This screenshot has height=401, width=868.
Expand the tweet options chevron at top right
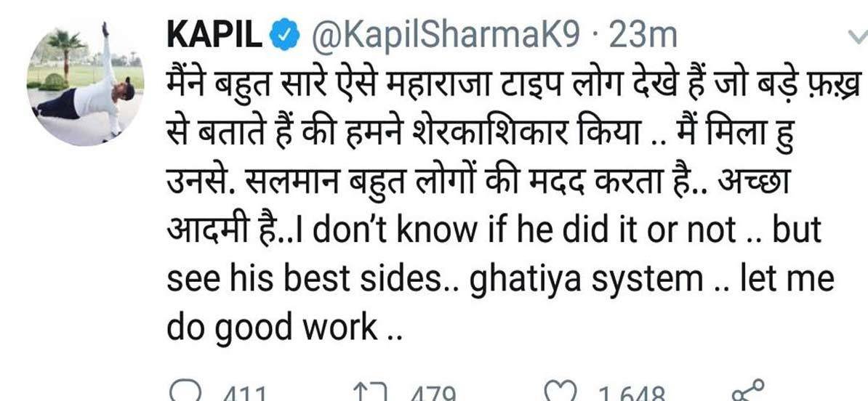tap(859, 36)
